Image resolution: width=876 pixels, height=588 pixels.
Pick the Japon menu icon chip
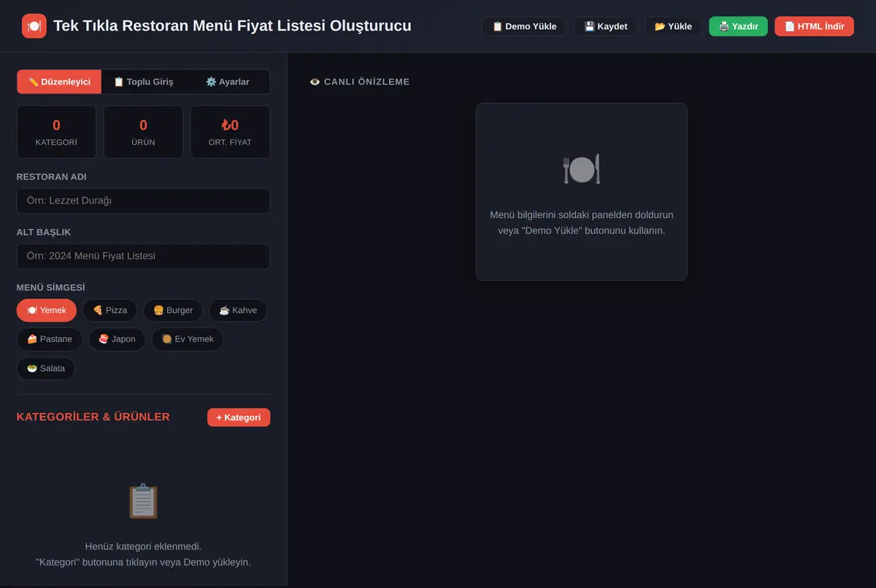[x=117, y=339]
